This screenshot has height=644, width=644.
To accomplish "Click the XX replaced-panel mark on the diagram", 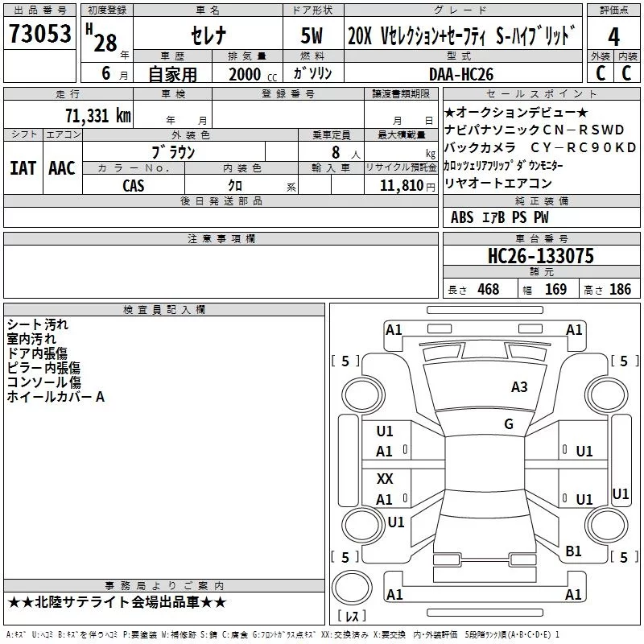I will tap(385, 478).
